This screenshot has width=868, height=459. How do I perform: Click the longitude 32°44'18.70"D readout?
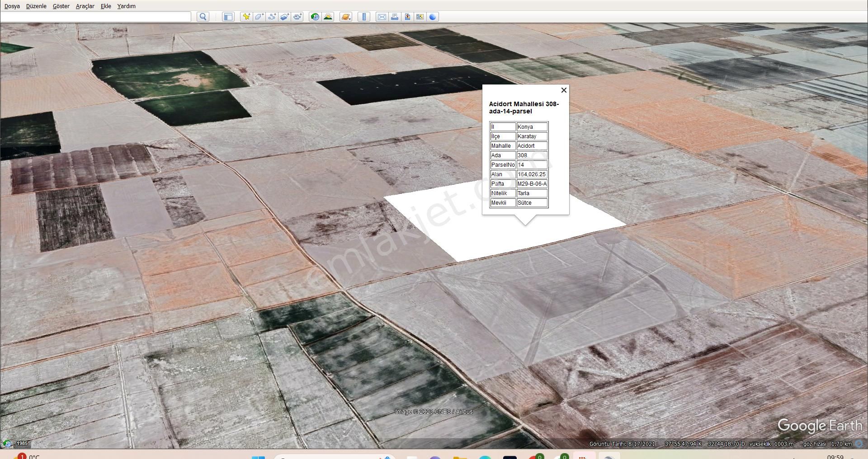point(726,444)
